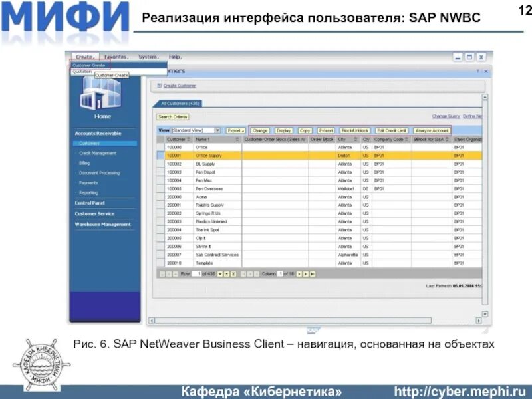Viewport: 532px width, 399px height.
Task: Jump to last row via pager icon
Action: (233, 274)
